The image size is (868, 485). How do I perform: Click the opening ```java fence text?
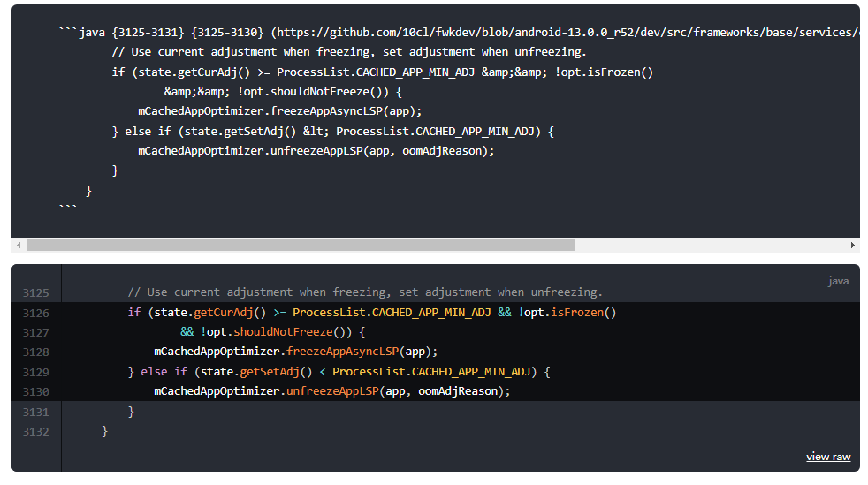coord(82,32)
